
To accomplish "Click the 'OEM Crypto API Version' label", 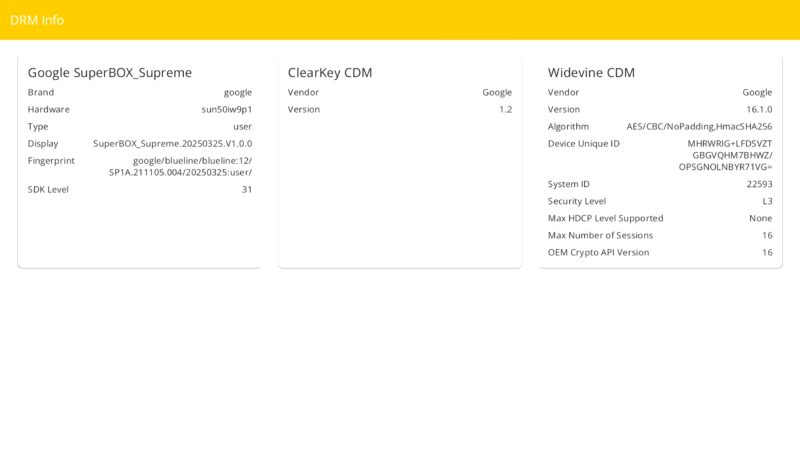I will [598, 253].
